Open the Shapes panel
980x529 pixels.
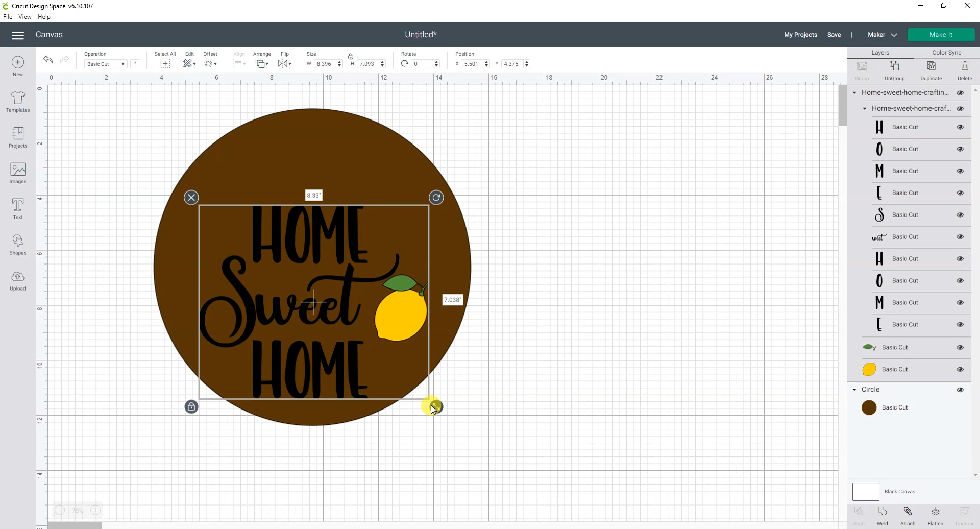(x=18, y=245)
